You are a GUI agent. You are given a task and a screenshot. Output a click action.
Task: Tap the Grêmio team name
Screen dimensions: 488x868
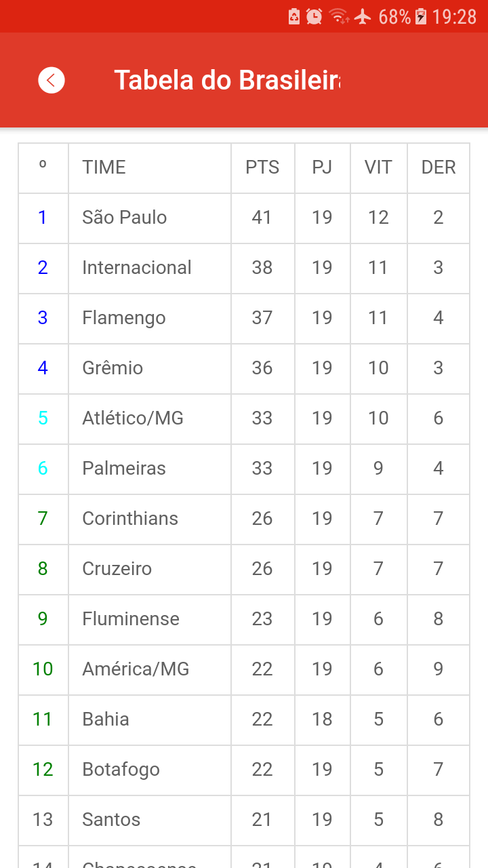113,368
